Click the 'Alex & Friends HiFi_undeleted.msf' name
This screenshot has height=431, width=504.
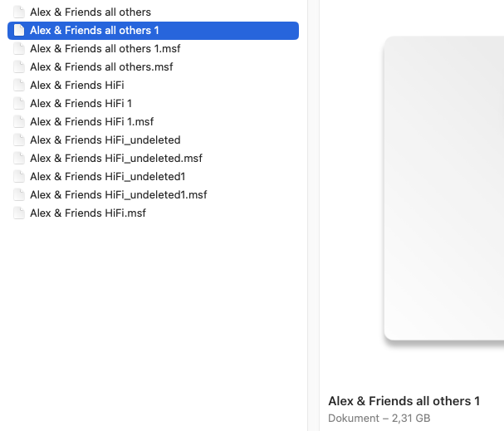[x=116, y=159]
